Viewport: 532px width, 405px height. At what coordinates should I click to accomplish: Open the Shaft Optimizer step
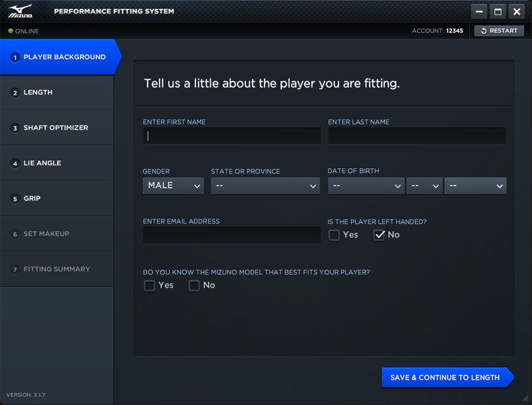[57, 128]
